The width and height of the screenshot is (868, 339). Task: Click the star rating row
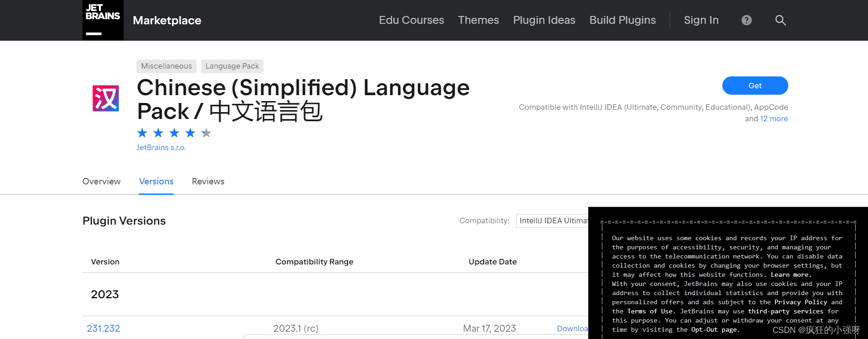pos(174,133)
